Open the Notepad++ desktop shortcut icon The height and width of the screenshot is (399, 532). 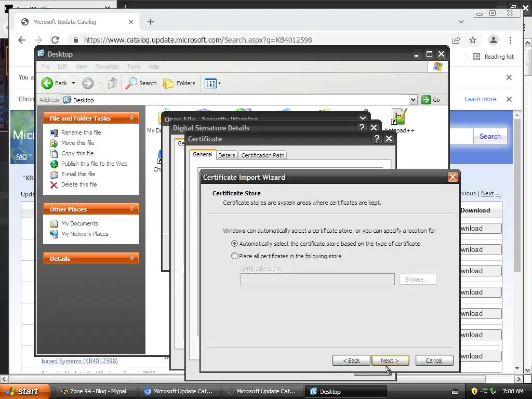pos(399,117)
